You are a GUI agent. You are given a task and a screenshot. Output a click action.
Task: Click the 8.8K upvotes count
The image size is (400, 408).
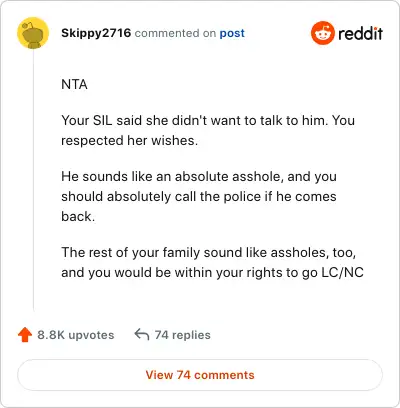pos(76,335)
